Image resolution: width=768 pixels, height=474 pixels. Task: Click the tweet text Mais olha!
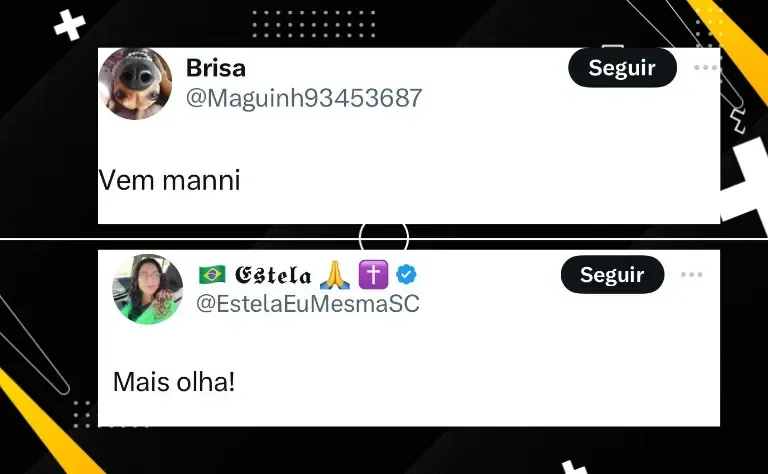pos(174,382)
